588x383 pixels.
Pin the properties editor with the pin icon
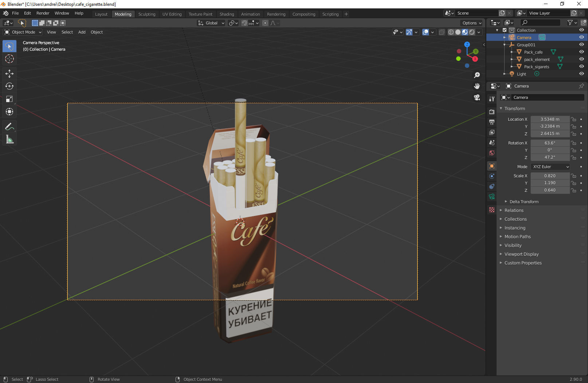tap(581, 86)
